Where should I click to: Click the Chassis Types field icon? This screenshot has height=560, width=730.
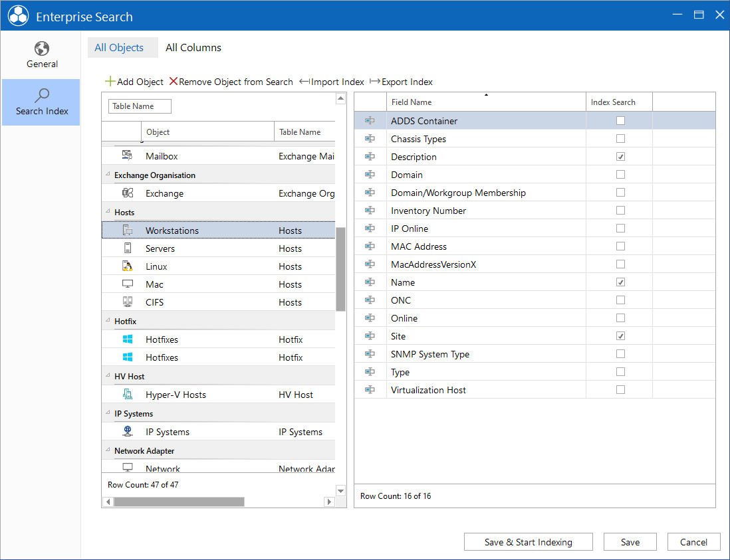tap(370, 139)
